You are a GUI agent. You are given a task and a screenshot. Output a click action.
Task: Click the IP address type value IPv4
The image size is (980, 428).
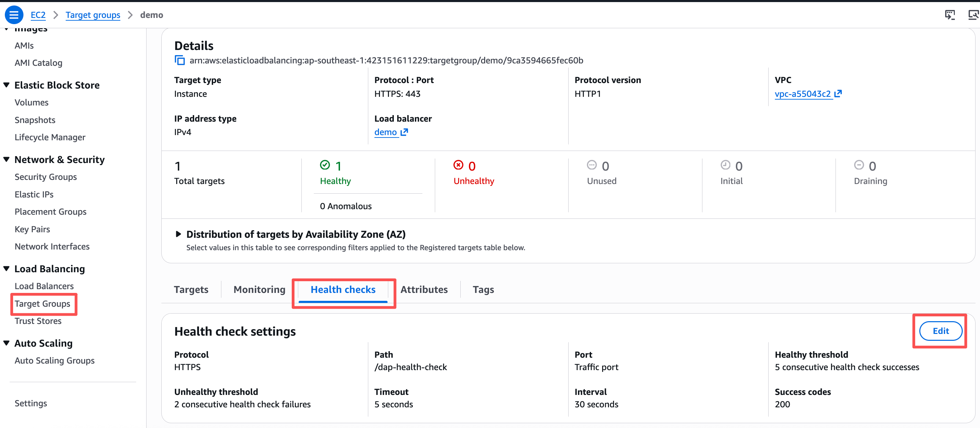tap(183, 132)
